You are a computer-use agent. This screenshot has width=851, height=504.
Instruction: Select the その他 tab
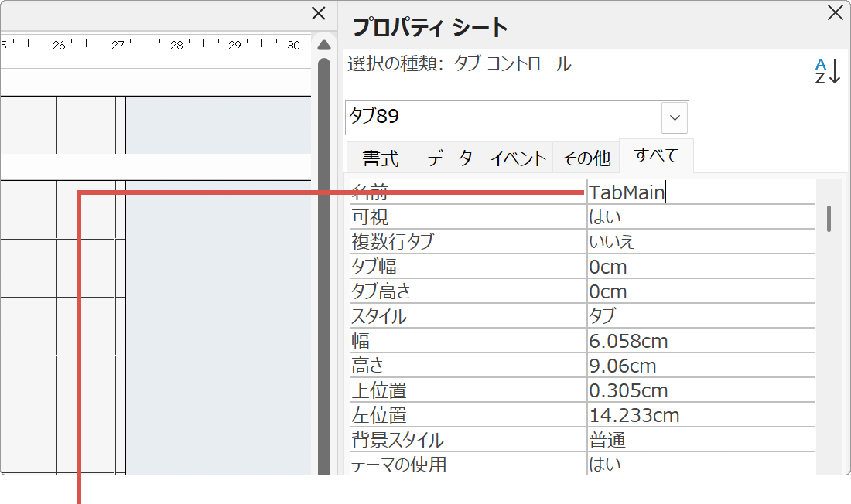[x=586, y=157]
